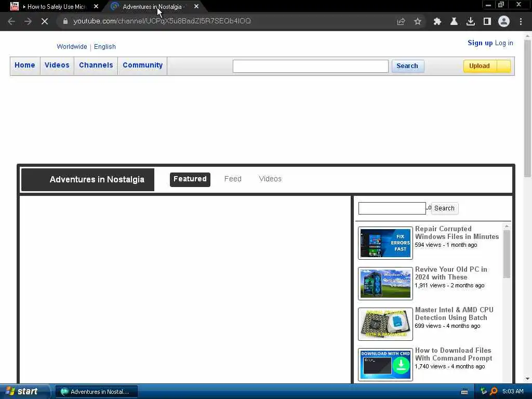
Task: Click the page vertical scrollbar thumb
Action: coord(528,108)
